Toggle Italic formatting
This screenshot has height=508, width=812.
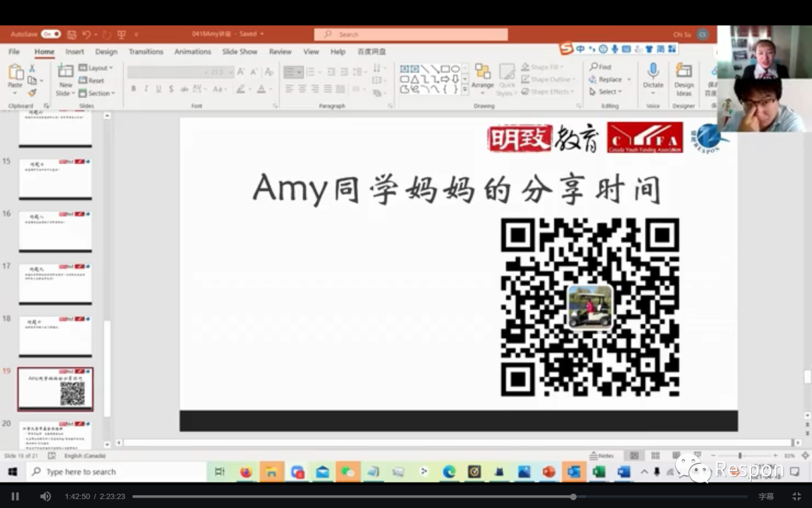(x=146, y=89)
